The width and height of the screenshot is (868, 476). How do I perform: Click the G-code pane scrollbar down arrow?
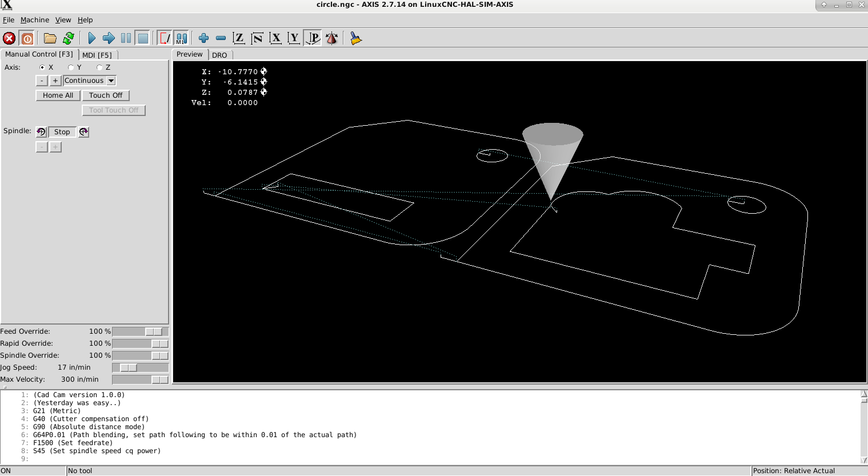click(x=864, y=460)
